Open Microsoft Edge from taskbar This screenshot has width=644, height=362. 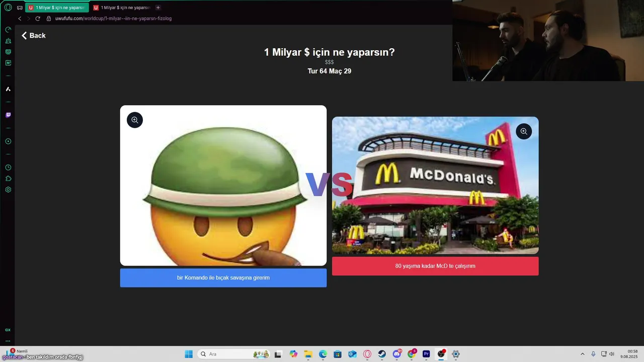point(323,354)
